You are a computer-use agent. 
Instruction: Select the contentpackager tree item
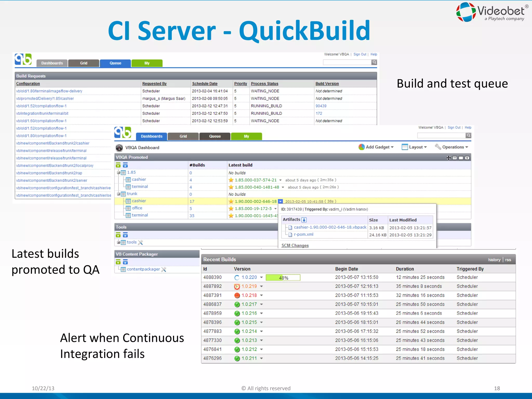click(143, 269)
